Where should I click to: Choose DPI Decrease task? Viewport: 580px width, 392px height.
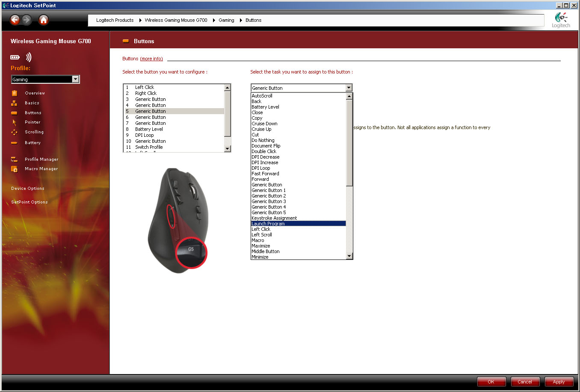pyautogui.click(x=299, y=157)
